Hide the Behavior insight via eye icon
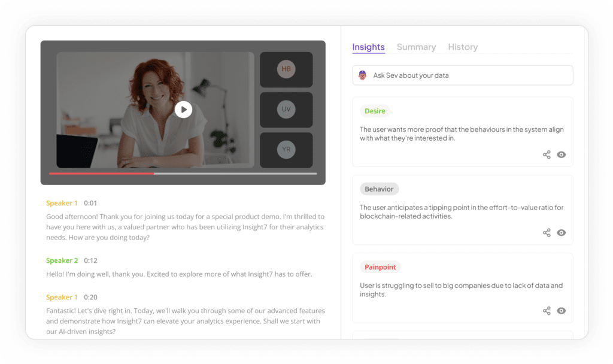 [x=562, y=233]
